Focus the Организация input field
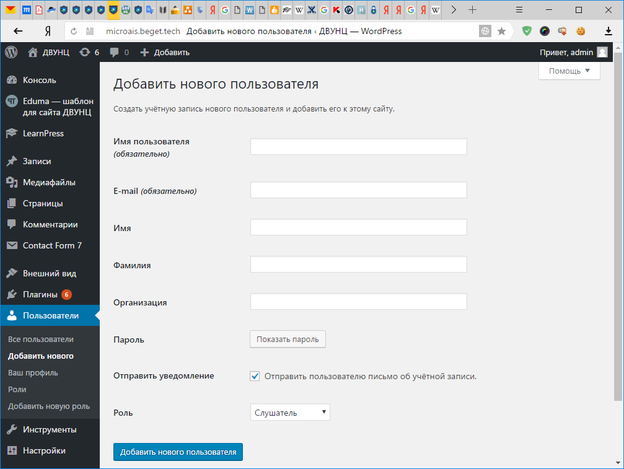Image resolution: width=624 pixels, height=469 pixels. (358, 302)
